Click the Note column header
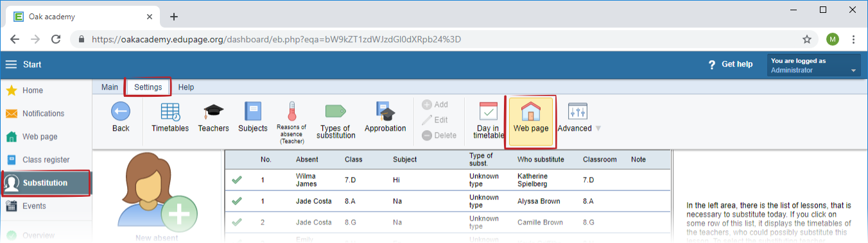Image resolution: width=868 pixels, height=243 pixels. (638, 160)
